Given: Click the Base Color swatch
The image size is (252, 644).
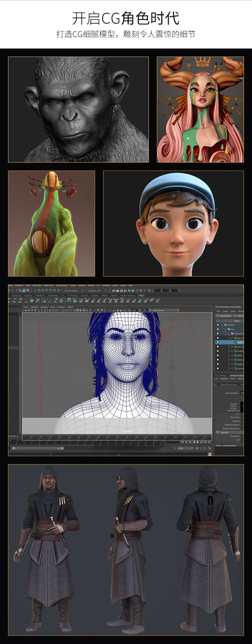Looking at the screenshot, I should [242, 417].
